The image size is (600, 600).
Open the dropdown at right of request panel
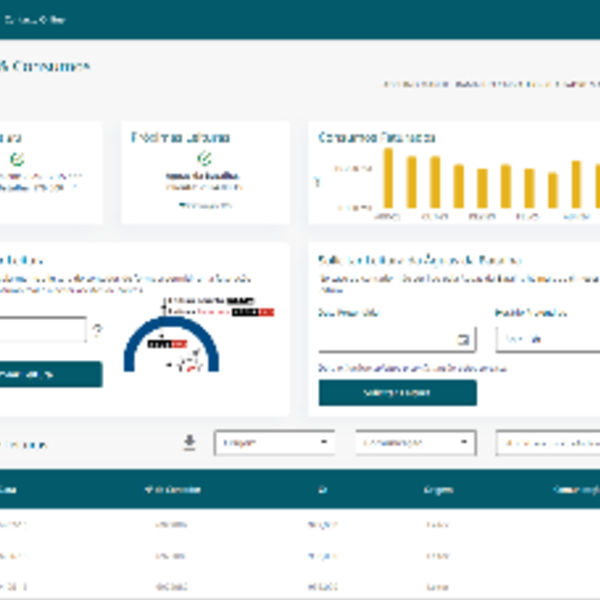tap(547, 339)
